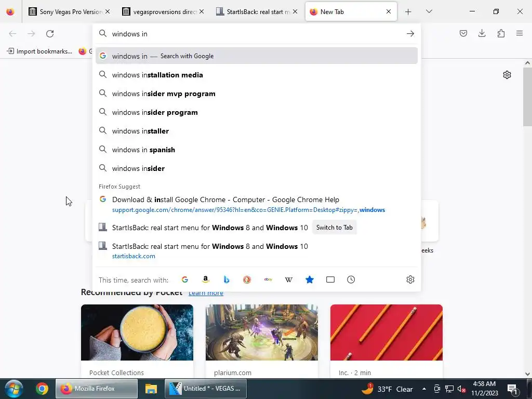
Task: Close the StartIsBack tab
Action: 295,11
